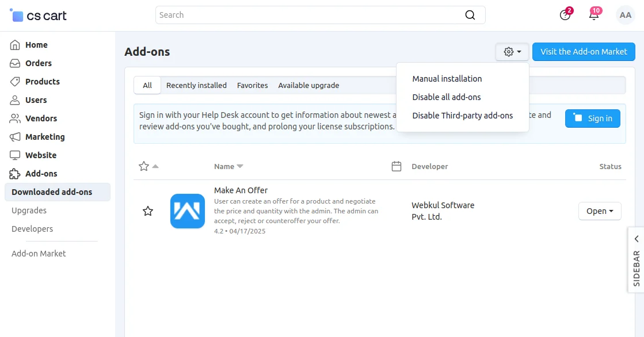Screen dimensions: 644x337
Task: Expand the Open status dropdown
Action: 600,211
